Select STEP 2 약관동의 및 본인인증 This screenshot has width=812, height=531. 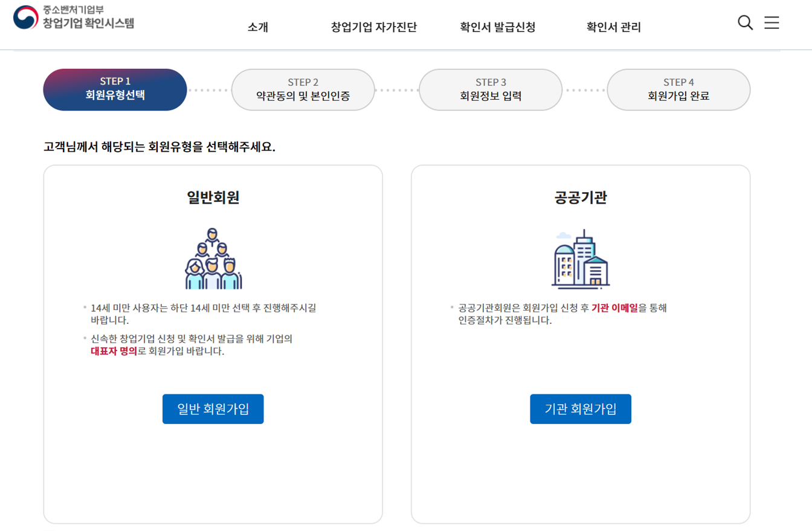[x=303, y=89]
